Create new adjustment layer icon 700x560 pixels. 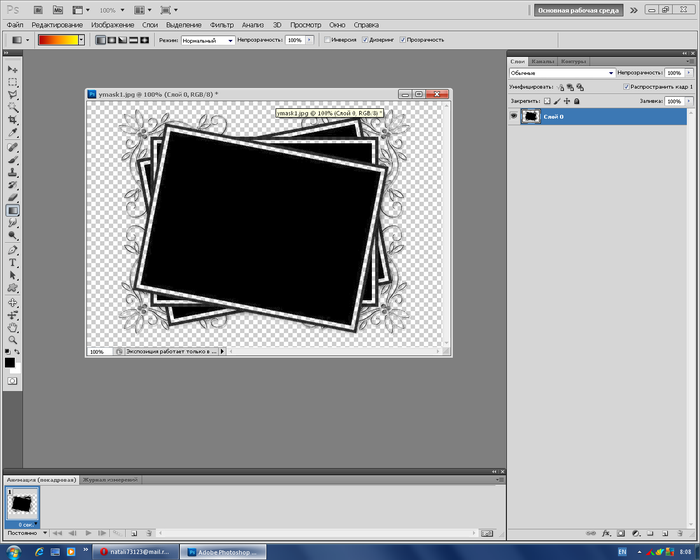click(636, 533)
